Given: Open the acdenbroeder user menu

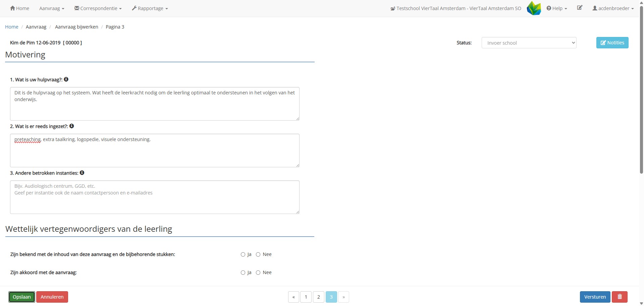Looking at the screenshot, I should pos(613,8).
